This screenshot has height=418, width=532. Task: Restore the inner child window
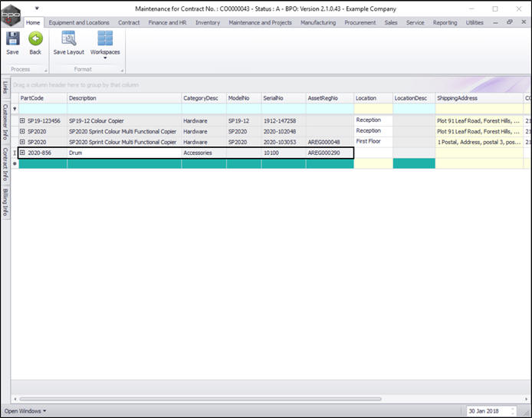tap(509, 22)
